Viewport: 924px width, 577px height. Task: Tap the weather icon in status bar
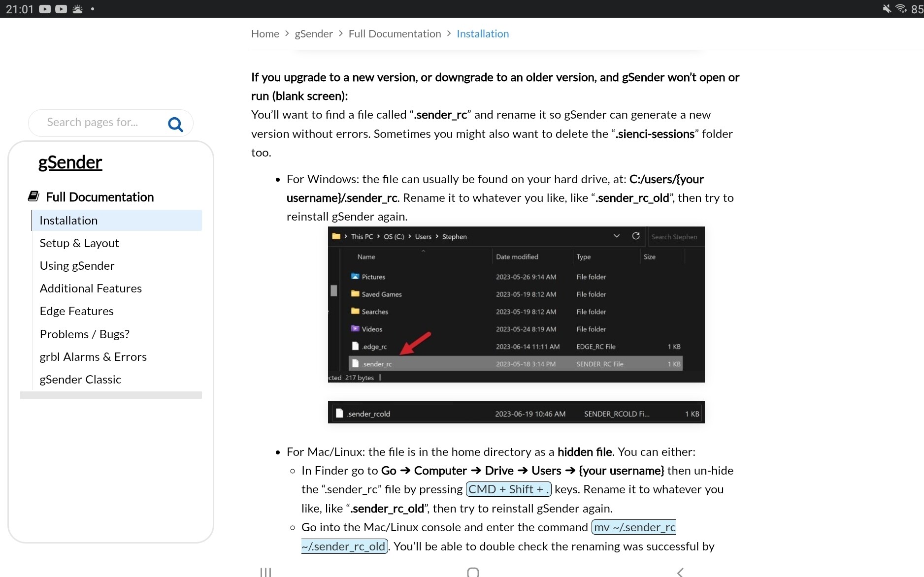[77, 9]
